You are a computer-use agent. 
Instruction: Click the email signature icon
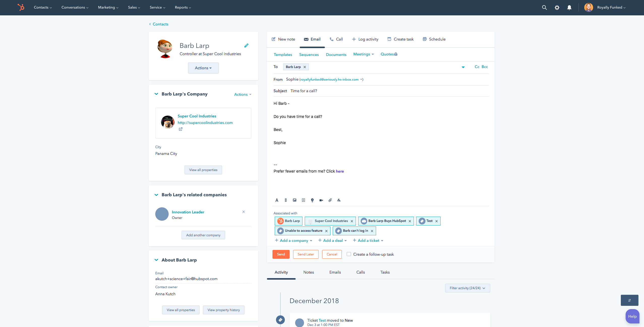[x=339, y=200]
